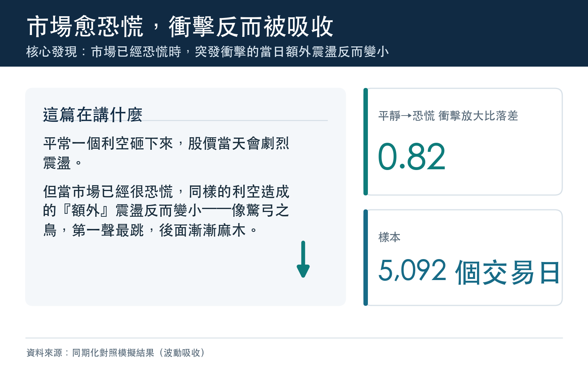Click the paragraph starting with 平常一個利空砸下來

(x=166, y=153)
